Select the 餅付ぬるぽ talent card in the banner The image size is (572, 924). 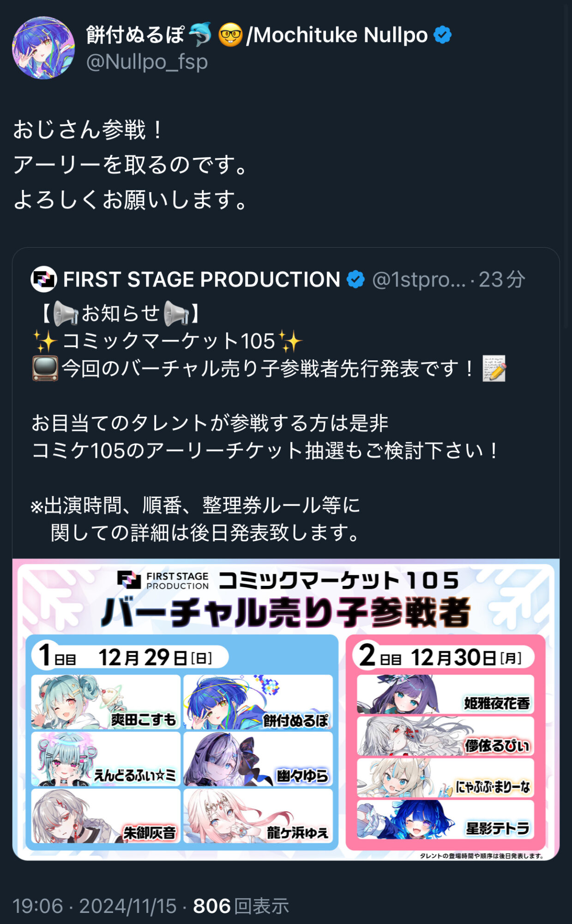[x=258, y=702]
